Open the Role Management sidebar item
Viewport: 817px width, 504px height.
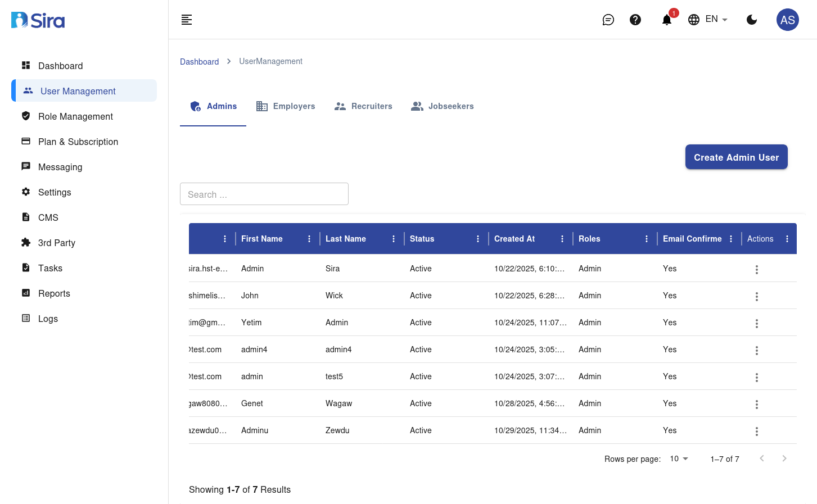[75, 116]
